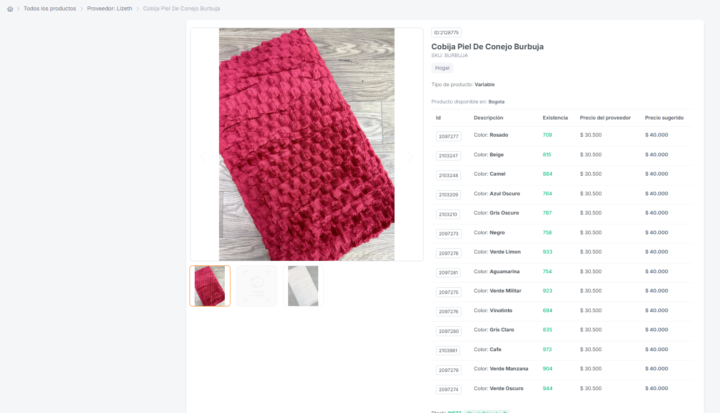Select the Color: Aguamarina description

click(x=497, y=272)
